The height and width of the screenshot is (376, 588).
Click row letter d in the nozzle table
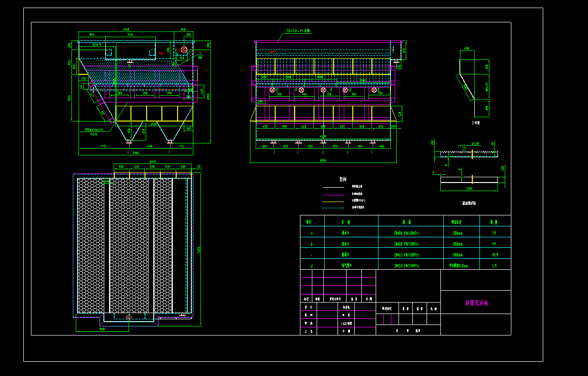[312, 266]
